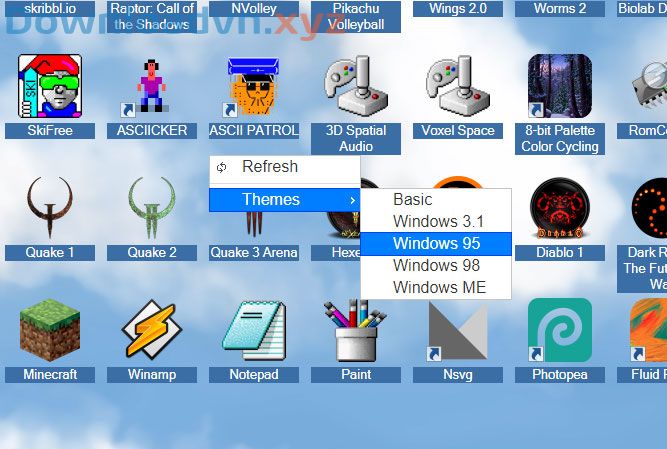Launch the Minecraft grass block icon
This screenshot has width=667, height=449.
pos(50,330)
